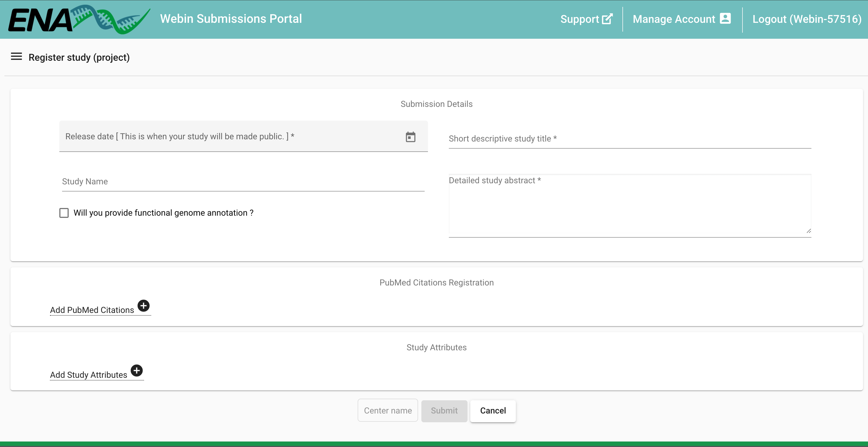
Task: Check the functional genome annotation checkbox
Action: (64, 213)
